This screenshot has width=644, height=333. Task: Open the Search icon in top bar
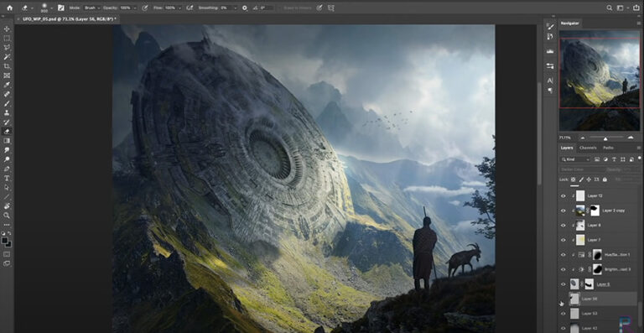(x=610, y=8)
